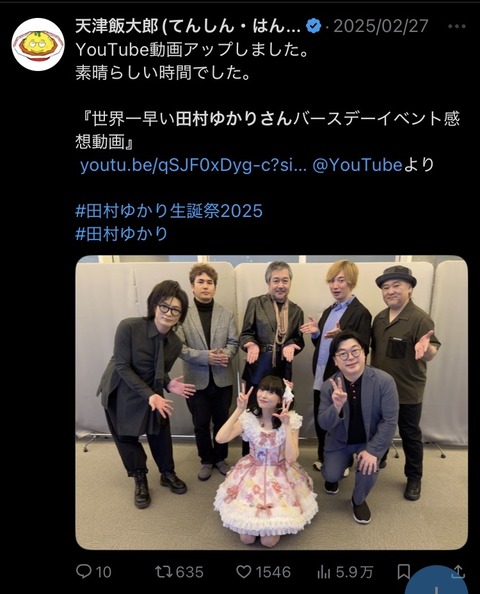Open the 天津飯大郎 display name
Screen dimensions: 480x594
click(x=188, y=26)
